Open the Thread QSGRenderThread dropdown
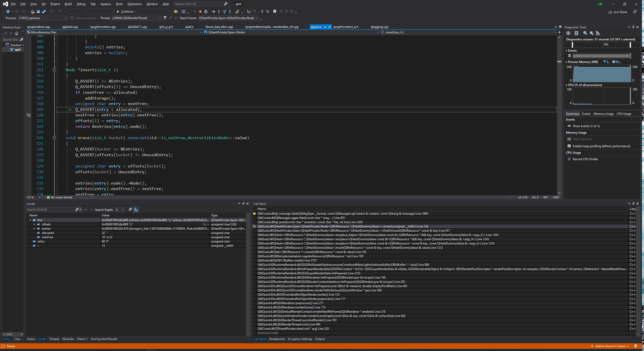The image size is (644, 351). pos(160,18)
